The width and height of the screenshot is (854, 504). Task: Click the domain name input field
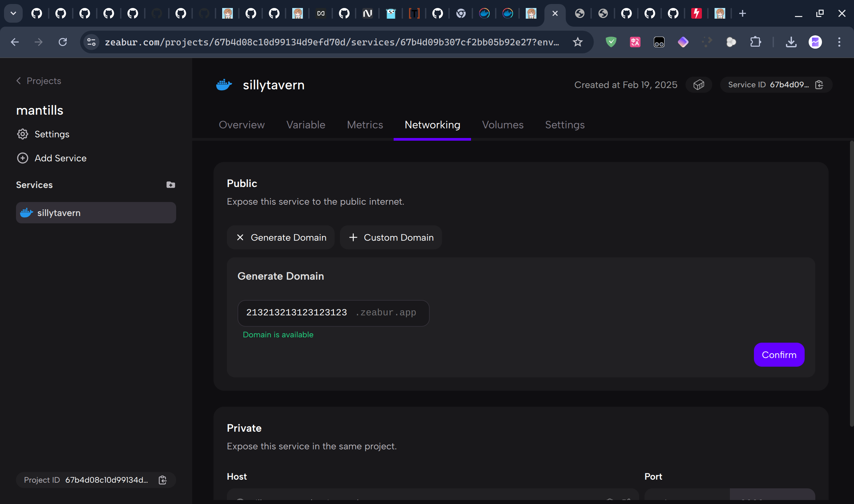(296, 312)
